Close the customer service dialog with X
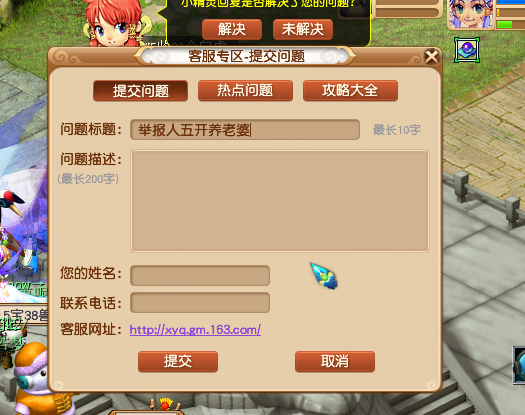The image size is (525, 415). [x=431, y=56]
